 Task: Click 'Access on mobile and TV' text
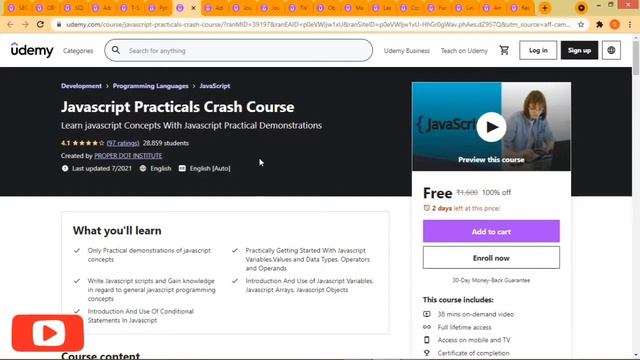pyautogui.click(x=474, y=340)
